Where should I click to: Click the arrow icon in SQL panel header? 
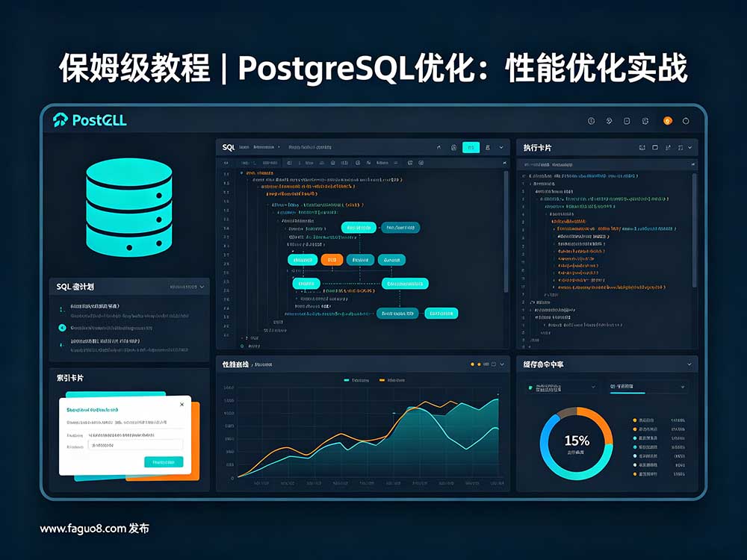tap(438, 148)
